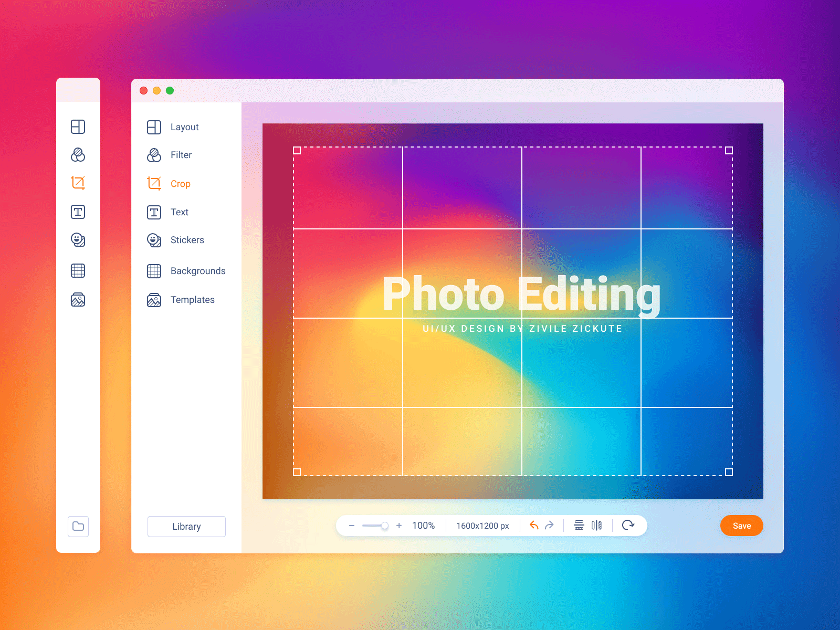
Task: Click the UI/UX DESIGN BY ZIVILE ZICKUTE subtitle
Action: 522,329
